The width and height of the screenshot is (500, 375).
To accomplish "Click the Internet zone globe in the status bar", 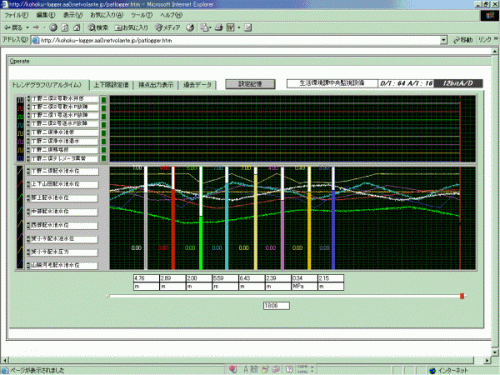I will coord(433,370).
